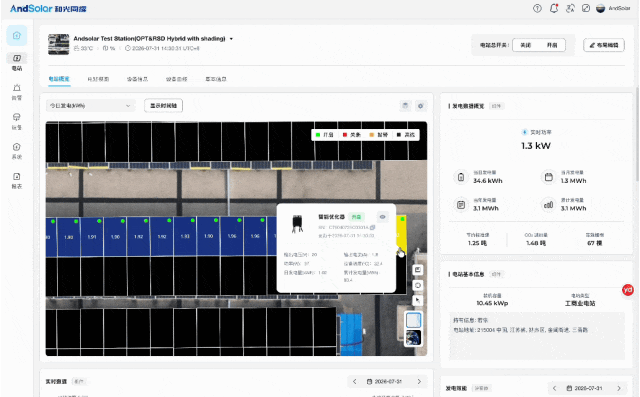640x397 pixels.
Task: Click the tag next to the 发电数据概览 title
Action: coord(496,106)
